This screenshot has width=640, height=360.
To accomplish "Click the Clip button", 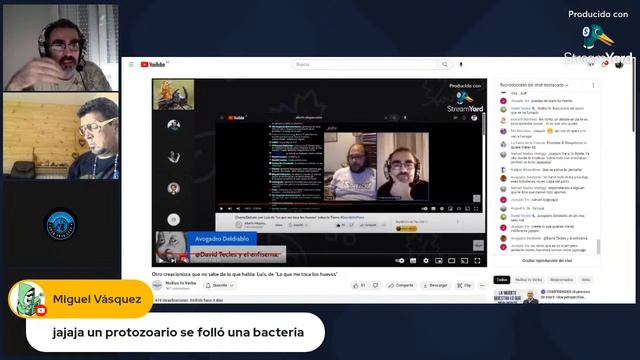I will pos(464,285).
